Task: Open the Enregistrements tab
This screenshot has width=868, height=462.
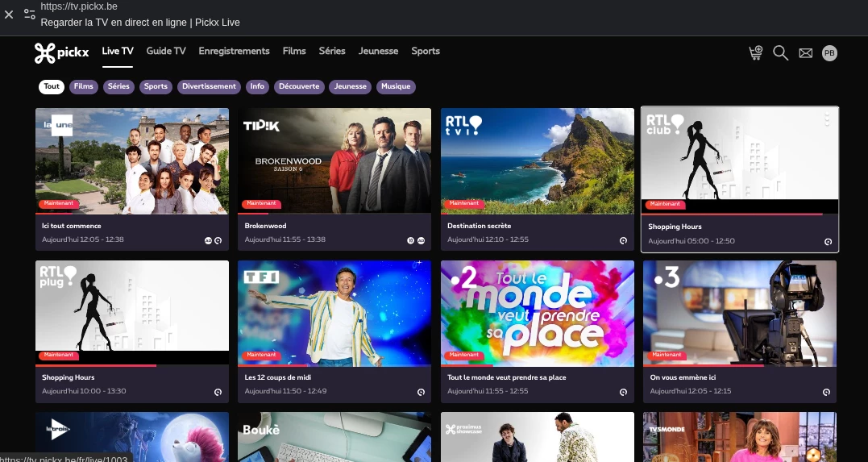Action: 235,51
